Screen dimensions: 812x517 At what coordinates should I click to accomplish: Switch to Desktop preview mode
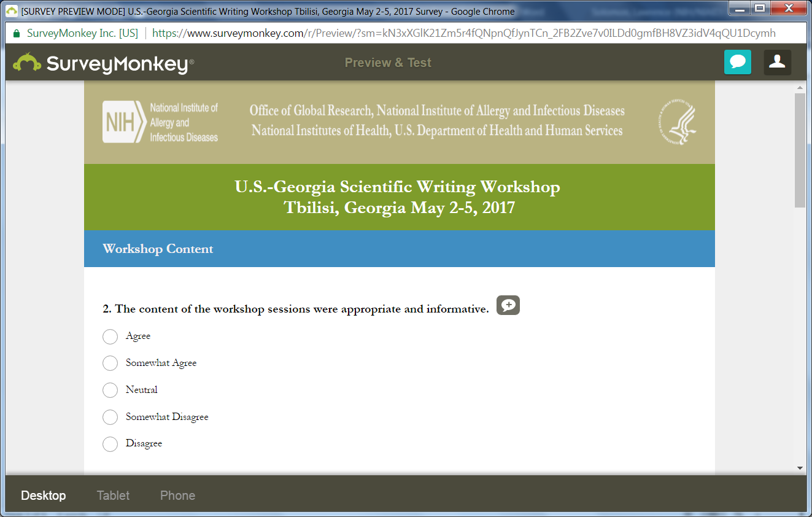pos(44,496)
